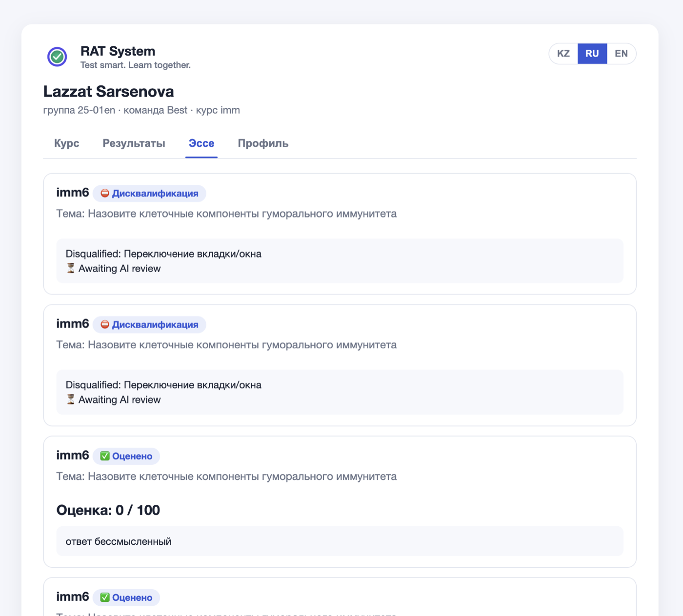683x616 pixels.
Task: Click the "Оценка: 0 / 100" score
Action: pyautogui.click(x=108, y=510)
